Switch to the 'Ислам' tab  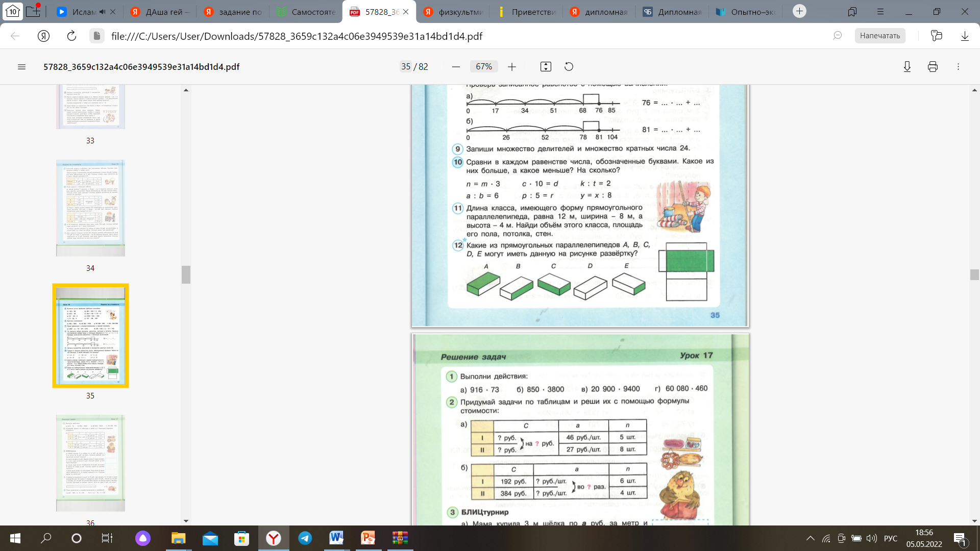[84, 12]
